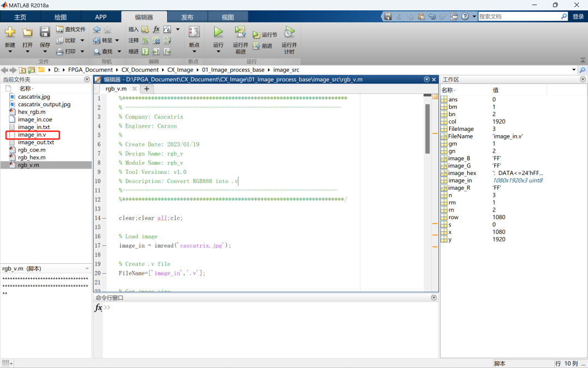Screen dimensions: 588x368
Task: Switch to the Publish (发布) tab
Action: pyautogui.click(x=187, y=17)
